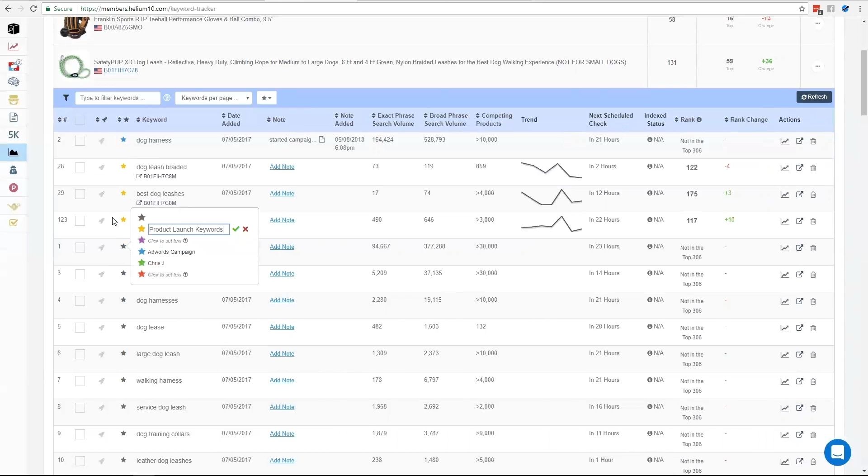The image size is (868, 476).
Task: Select the gray unstarred option
Action: [142, 218]
